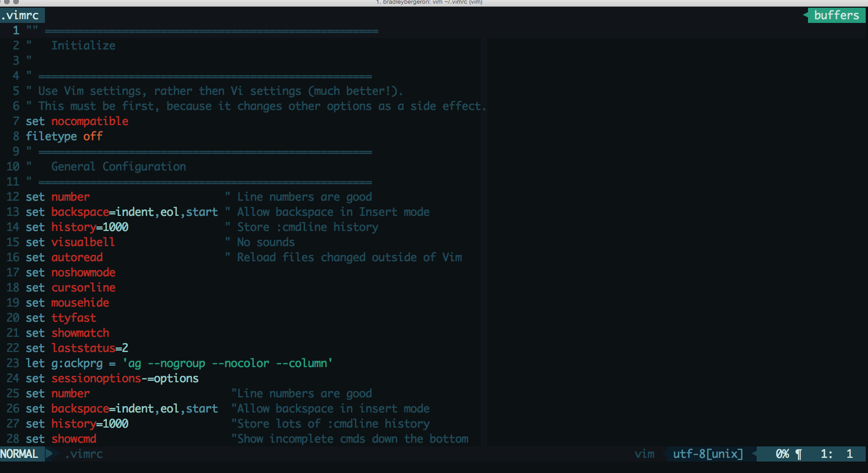Screen dimensions: 868x473
Task: Click the utf-8[unix] encoding indicator
Action: click(708, 454)
